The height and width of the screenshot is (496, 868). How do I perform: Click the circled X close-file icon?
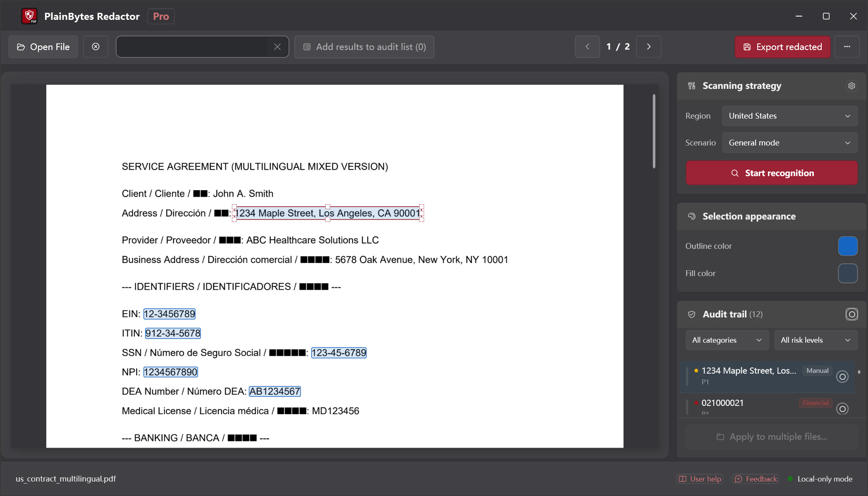tap(95, 47)
